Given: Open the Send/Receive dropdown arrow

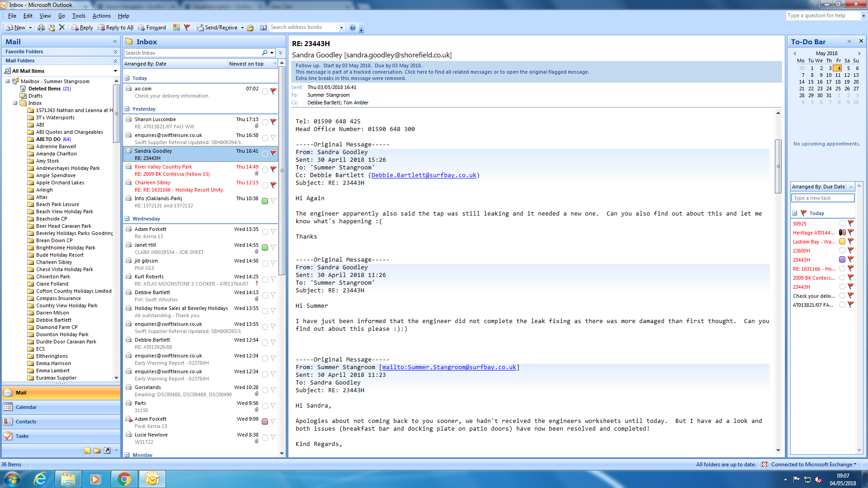Looking at the screenshot, I should [242, 28].
